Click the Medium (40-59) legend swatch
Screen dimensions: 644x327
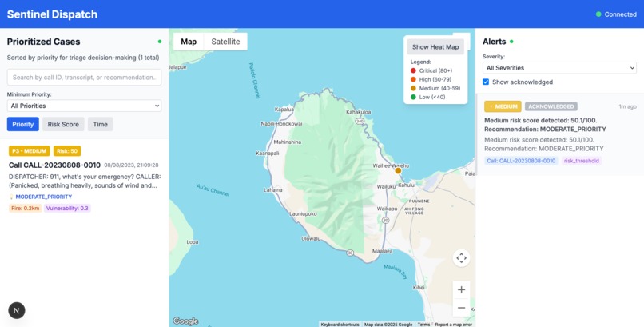413,88
